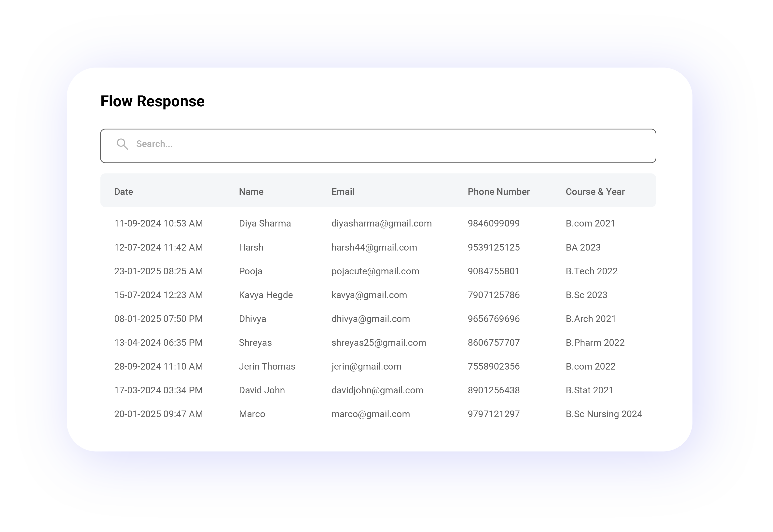Screen dimensions: 773x532
Task: Select phone number 7907125786
Action: click(494, 295)
